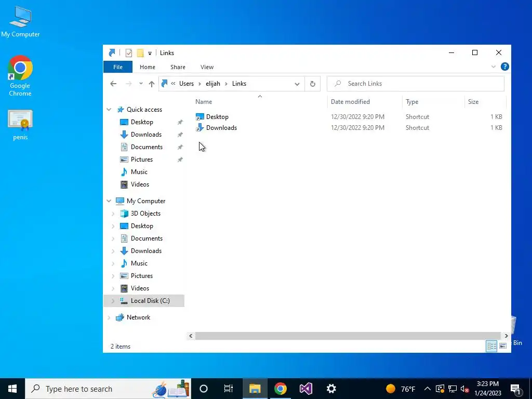Click the horizontal scrollbar left arrow
The height and width of the screenshot is (399, 532).
[x=191, y=336]
